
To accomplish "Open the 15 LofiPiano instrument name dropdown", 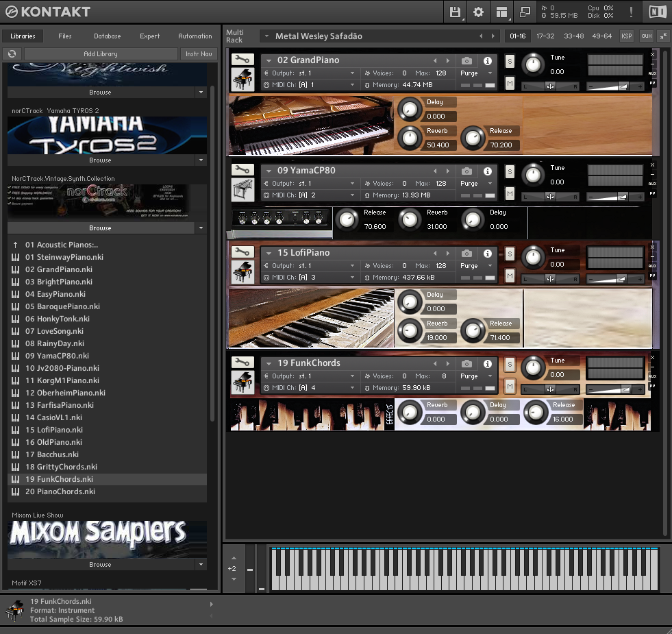I will (269, 253).
